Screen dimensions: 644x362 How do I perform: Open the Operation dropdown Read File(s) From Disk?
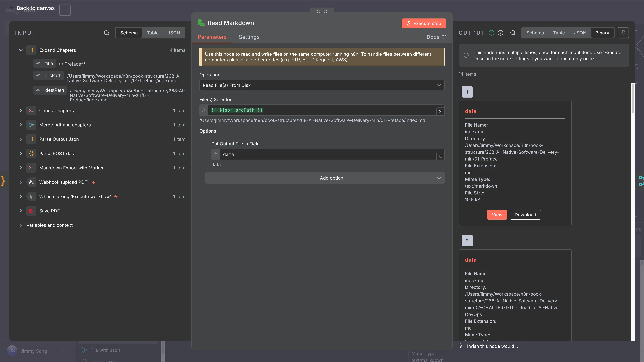pyautogui.click(x=322, y=85)
